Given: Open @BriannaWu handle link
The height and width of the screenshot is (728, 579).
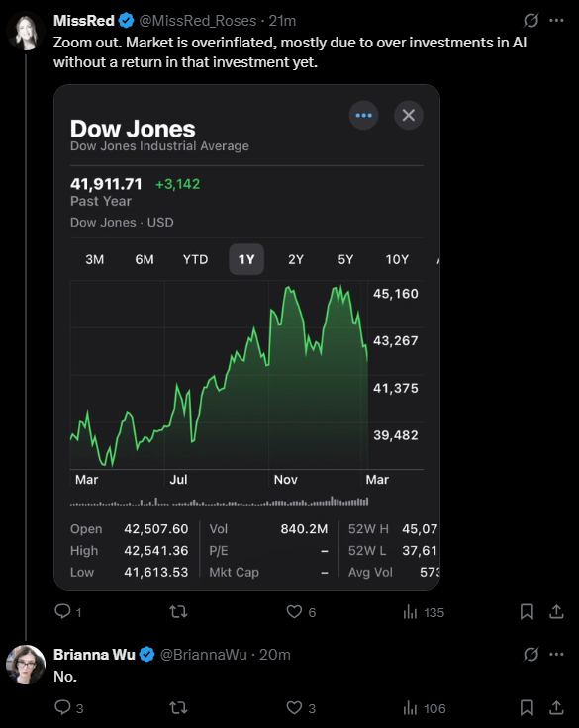Looking at the screenshot, I should coord(204,655).
